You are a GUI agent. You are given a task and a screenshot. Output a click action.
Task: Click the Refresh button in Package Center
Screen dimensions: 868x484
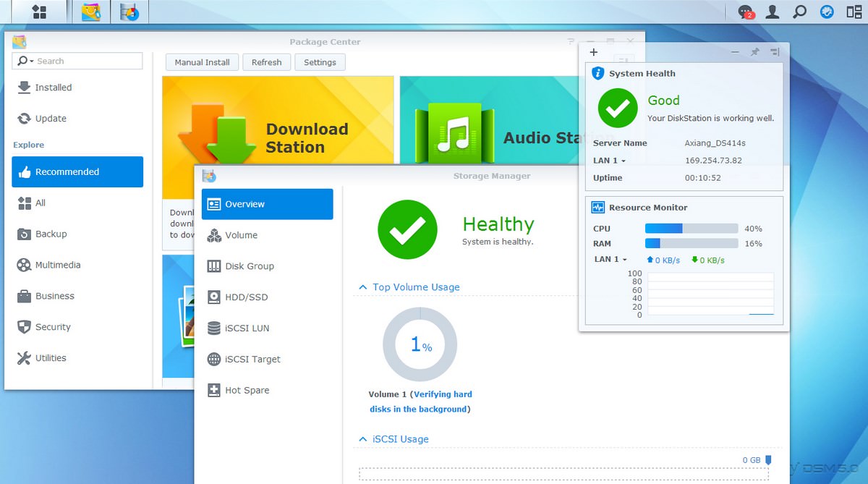pos(266,62)
